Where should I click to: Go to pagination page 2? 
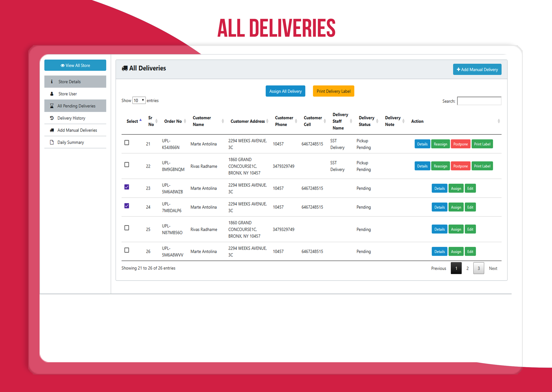point(467,268)
